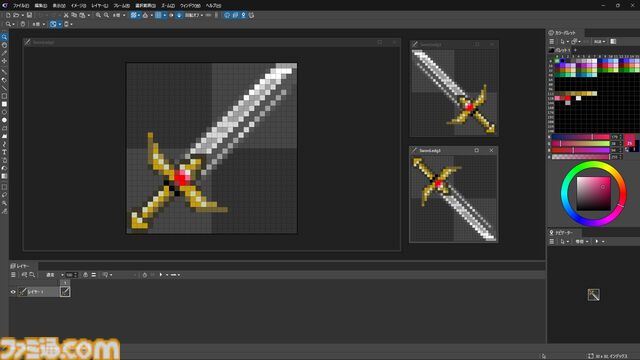Click the play icon in layer panel toolbar

point(161,275)
